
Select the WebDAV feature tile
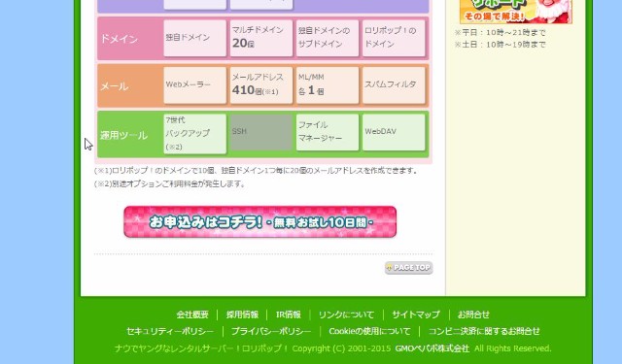click(x=394, y=132)
